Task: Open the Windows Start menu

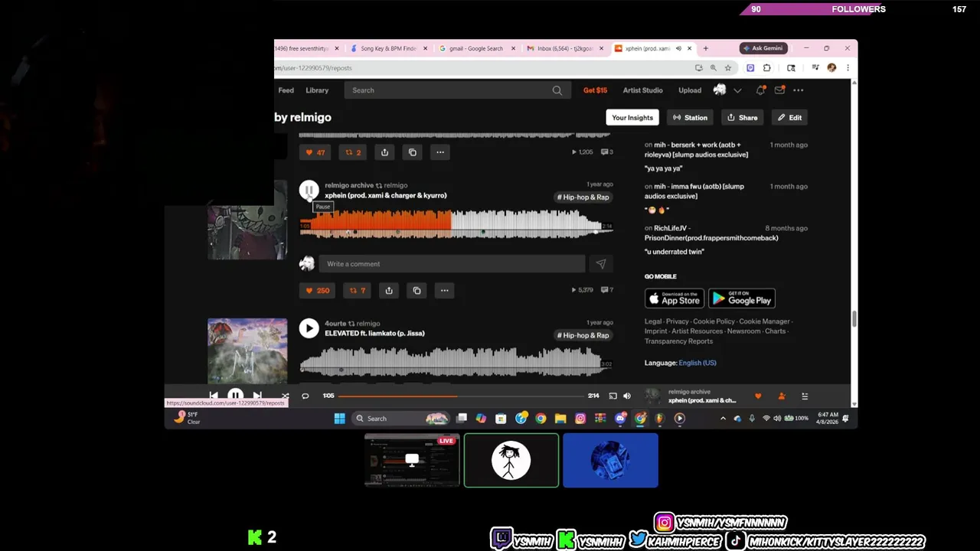Action: (x=339, y=419)
